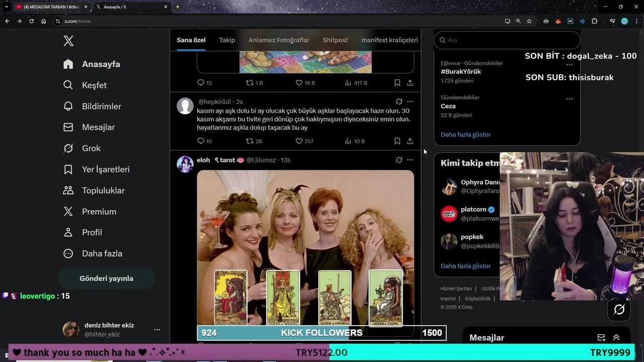Switch to manifest kraliçeleri tab
This screenshot has height=362, width=644.
[390, 40]
